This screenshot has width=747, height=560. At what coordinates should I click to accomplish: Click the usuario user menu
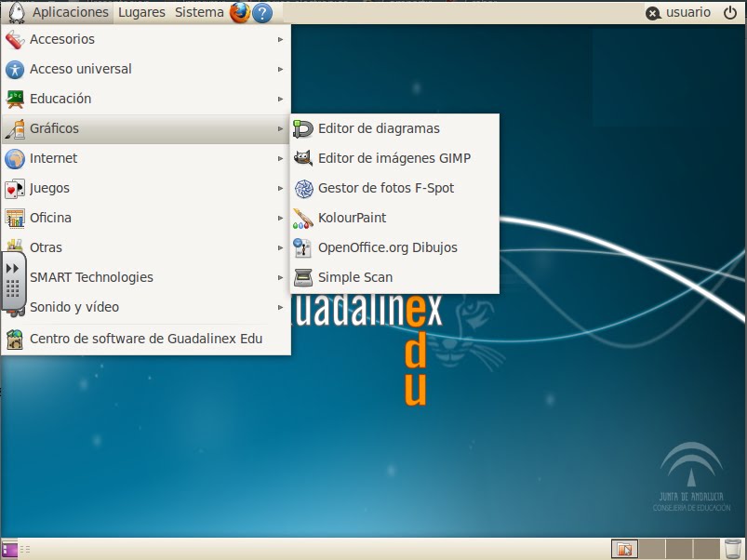(x=687, y=12)
